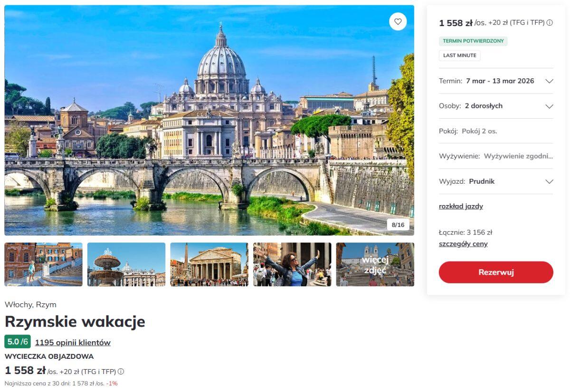The width and height of the screenshot is (570, 392).
Task: Click the main St. Peter's Basilica photo
Action: (209, 120)
